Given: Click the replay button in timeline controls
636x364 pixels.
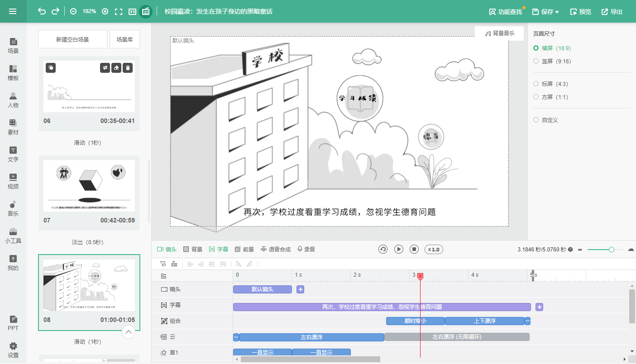Looking at the screenshot, I should coord(383,249).
